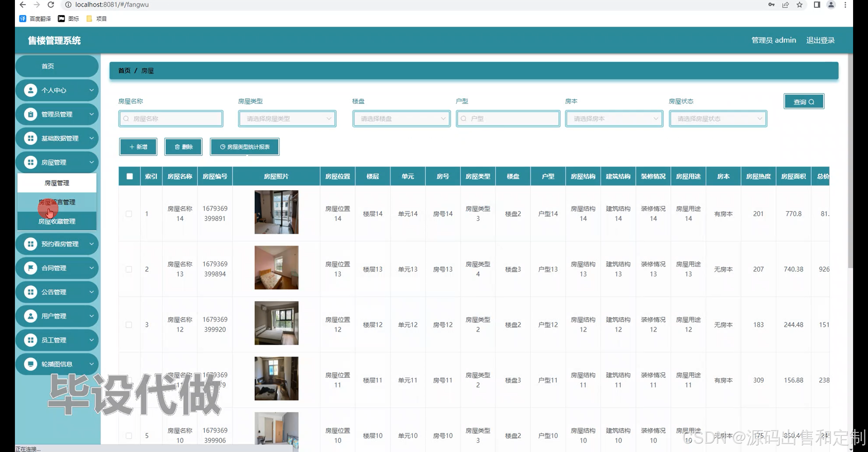
Task: Open the 请选择房屋类型 dropdown
Action: click(x=287, y=119)
